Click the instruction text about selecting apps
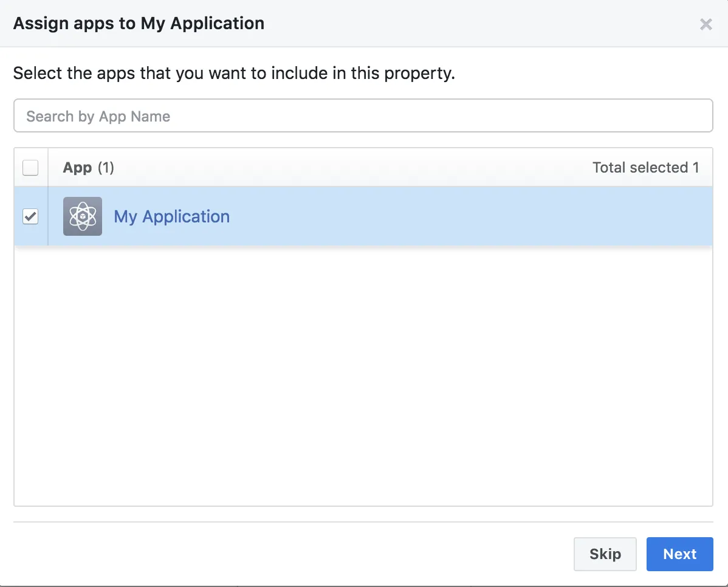Screen dimensions: 728x587 pyautogui.click(x=234, y=74)
